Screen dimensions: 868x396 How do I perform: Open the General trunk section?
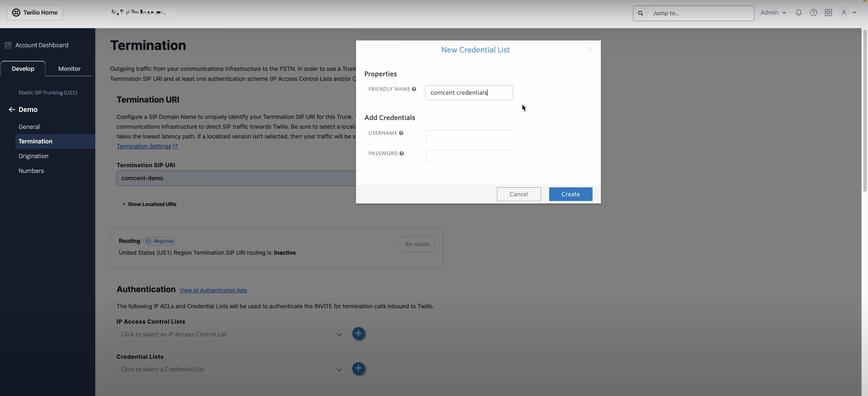pos(29,127)
